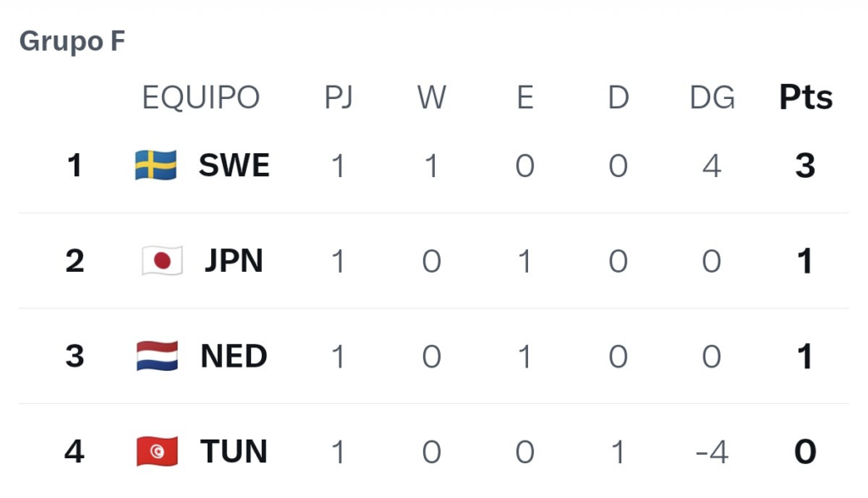
Task: Click the Sweden flag icon
Action: click(x=156, y=165)
